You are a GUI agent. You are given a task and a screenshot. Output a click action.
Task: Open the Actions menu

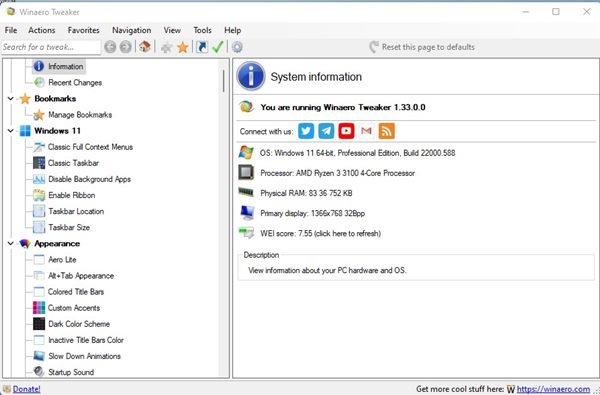[42, 30]
